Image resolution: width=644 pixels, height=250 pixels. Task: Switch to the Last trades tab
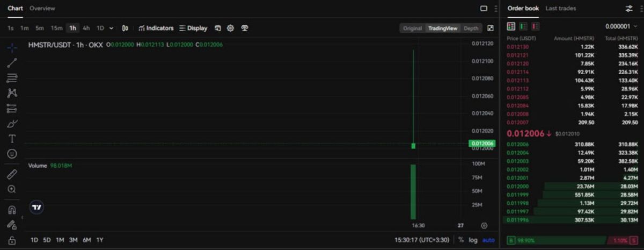(x=560, y=9)
